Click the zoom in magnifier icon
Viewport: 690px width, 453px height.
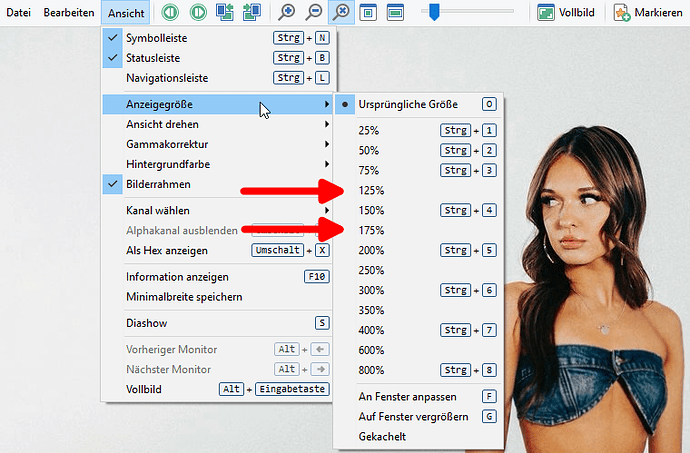[x=286, y=12]
